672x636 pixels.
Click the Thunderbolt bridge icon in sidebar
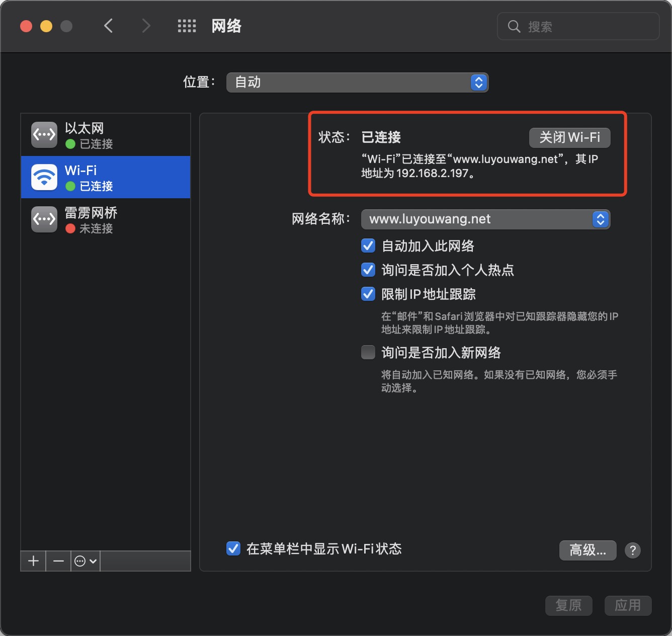[x=44, y=219]
